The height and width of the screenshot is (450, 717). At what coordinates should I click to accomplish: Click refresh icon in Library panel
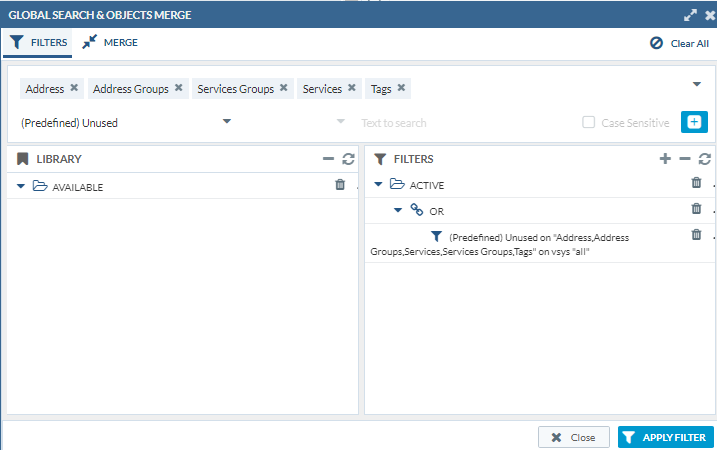pos(348,159)
